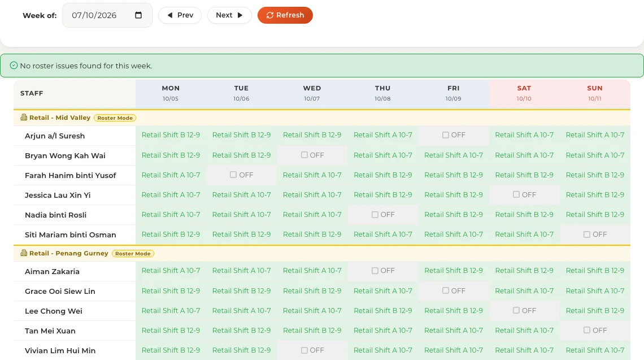Select staff name Tan Mei Xuan

tap(50, 331)
